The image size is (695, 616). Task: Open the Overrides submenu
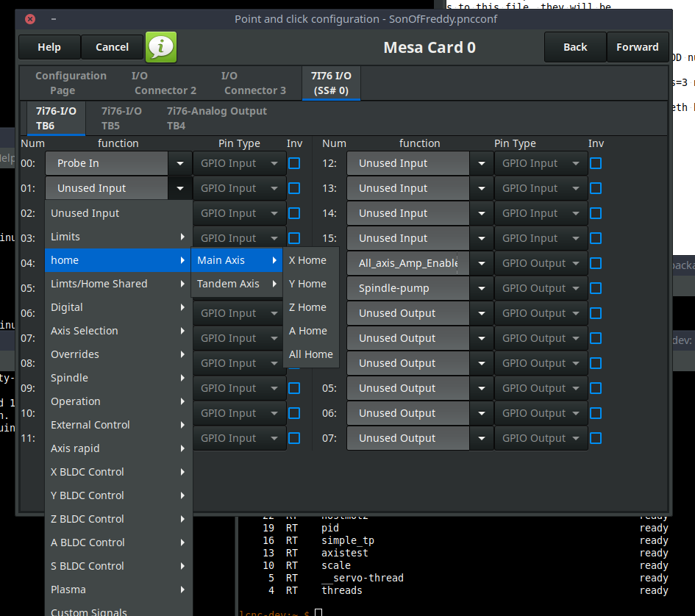click(119, 354)
